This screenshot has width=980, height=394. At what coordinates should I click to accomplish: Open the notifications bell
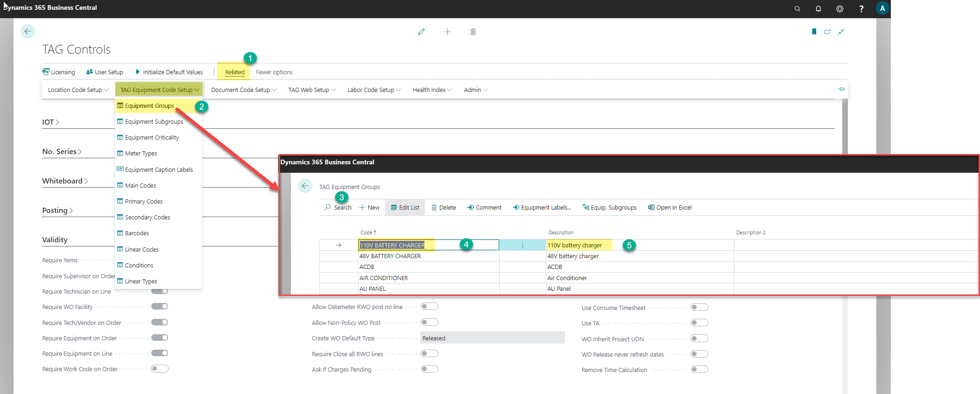[818, 9]
